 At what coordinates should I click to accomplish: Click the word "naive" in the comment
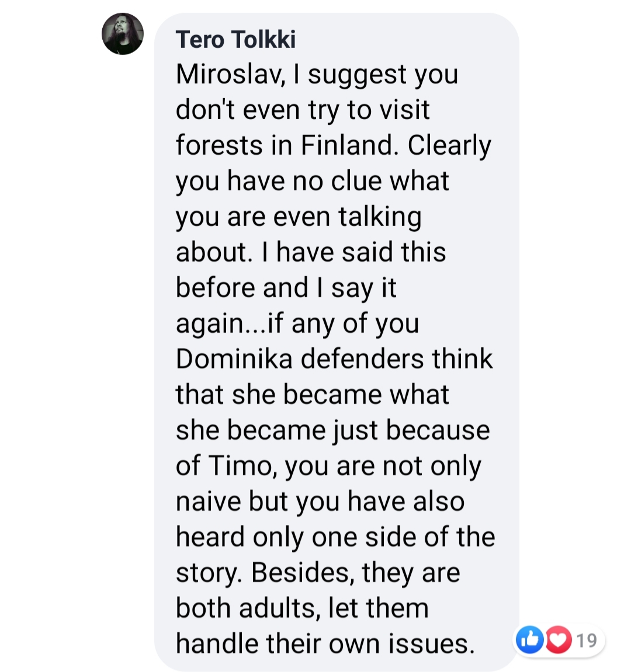209,502
